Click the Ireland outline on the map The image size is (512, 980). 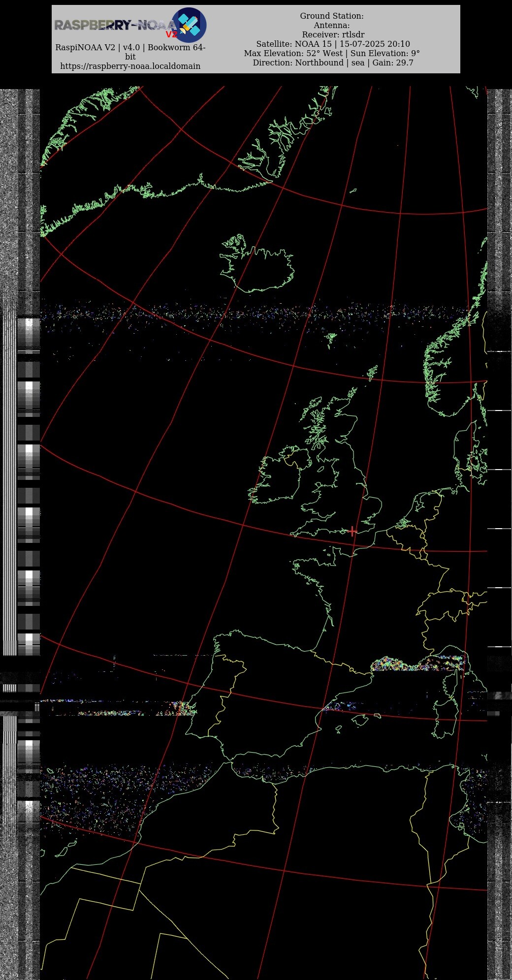[x=279, y=475]
